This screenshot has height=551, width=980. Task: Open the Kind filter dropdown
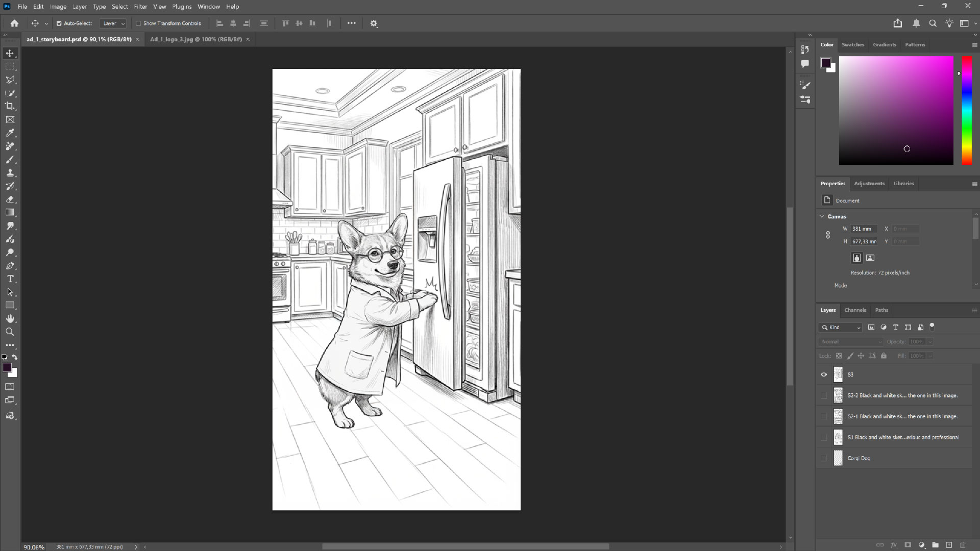[840, 328]
